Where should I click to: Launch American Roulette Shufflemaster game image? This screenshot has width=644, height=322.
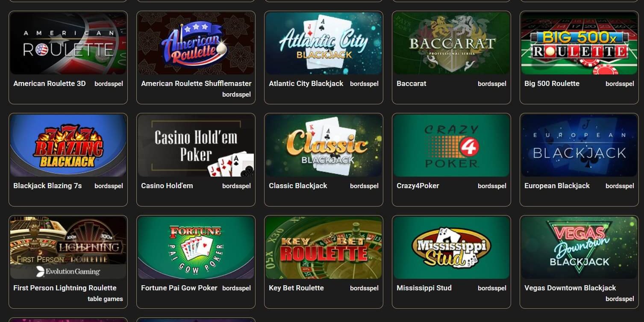point(196,44)
